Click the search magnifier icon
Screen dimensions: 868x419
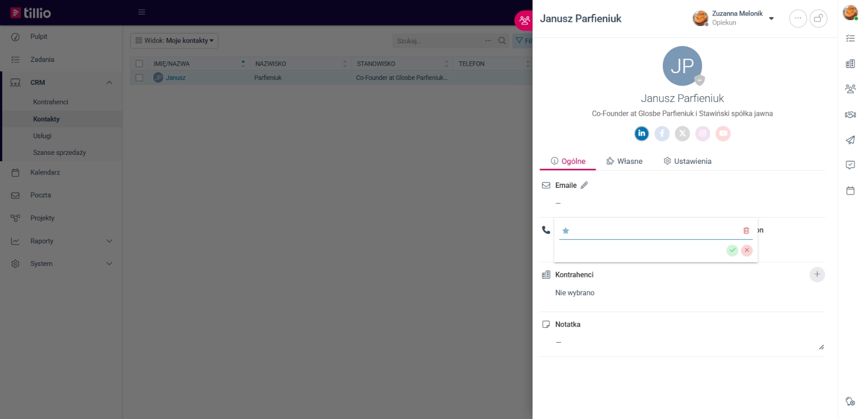pos(502,41)
